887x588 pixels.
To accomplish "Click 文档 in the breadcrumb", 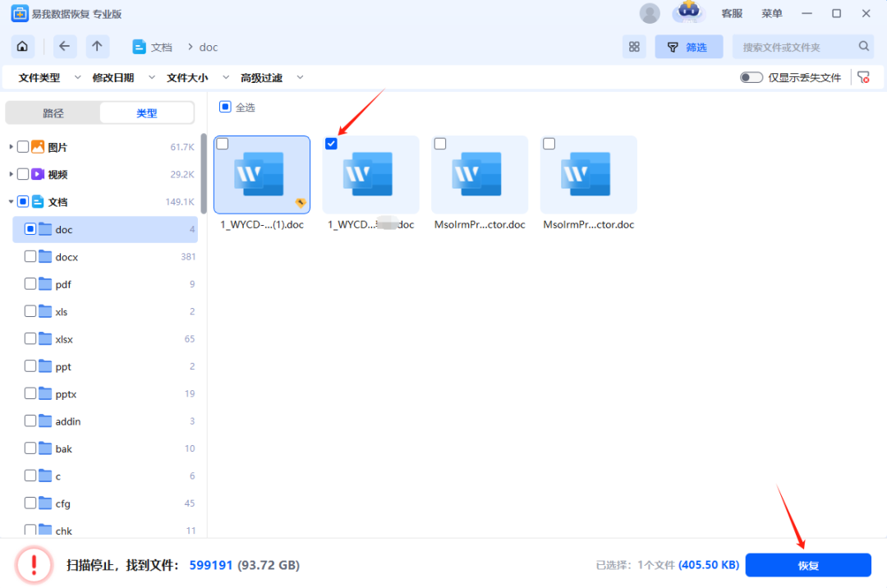I will coord(161,48).
